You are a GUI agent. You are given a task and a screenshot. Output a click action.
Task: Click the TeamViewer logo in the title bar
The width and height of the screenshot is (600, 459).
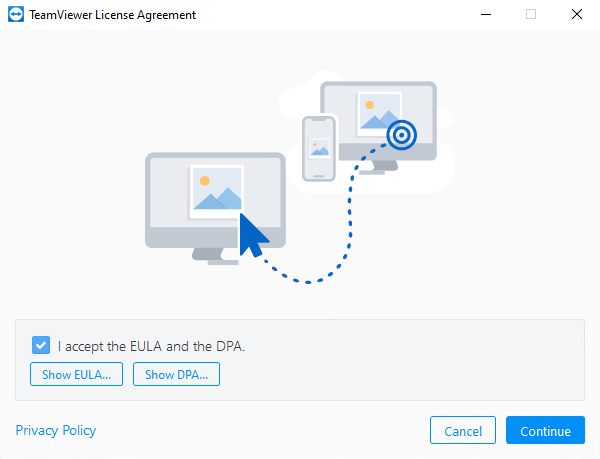pyautogui.click(x=17, y=15)
